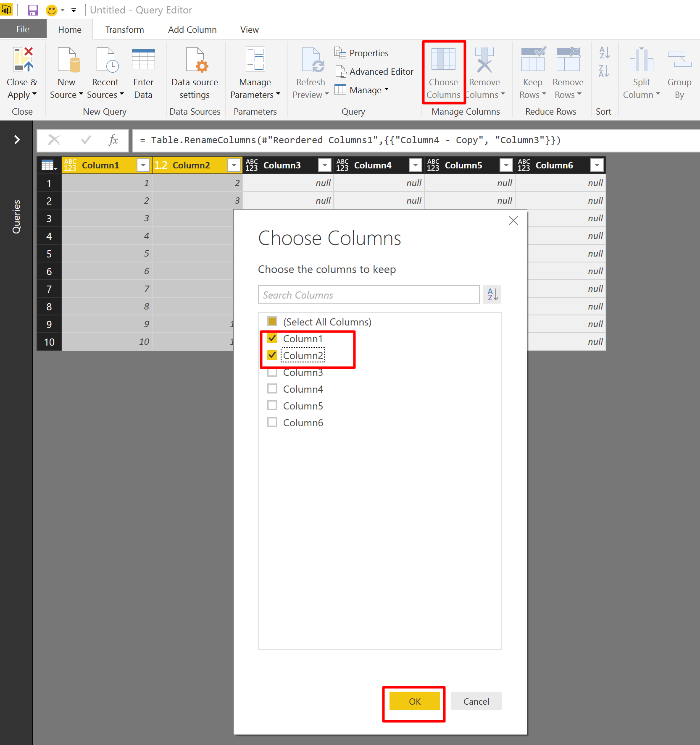Open query Properties

[x=361, y=53]
